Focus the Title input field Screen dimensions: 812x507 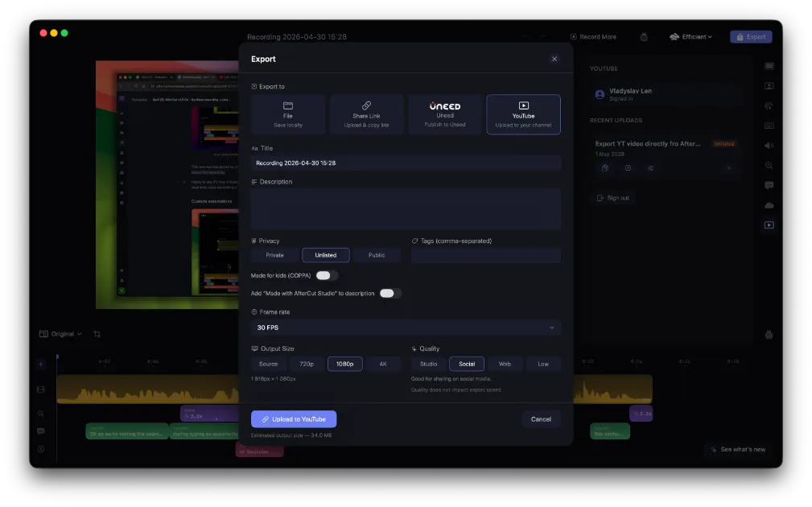coord(406,163)
